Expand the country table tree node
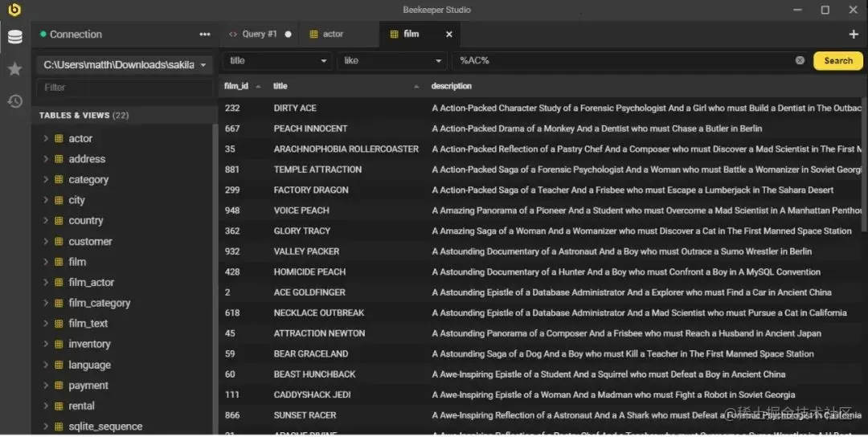 coord(45,220)
